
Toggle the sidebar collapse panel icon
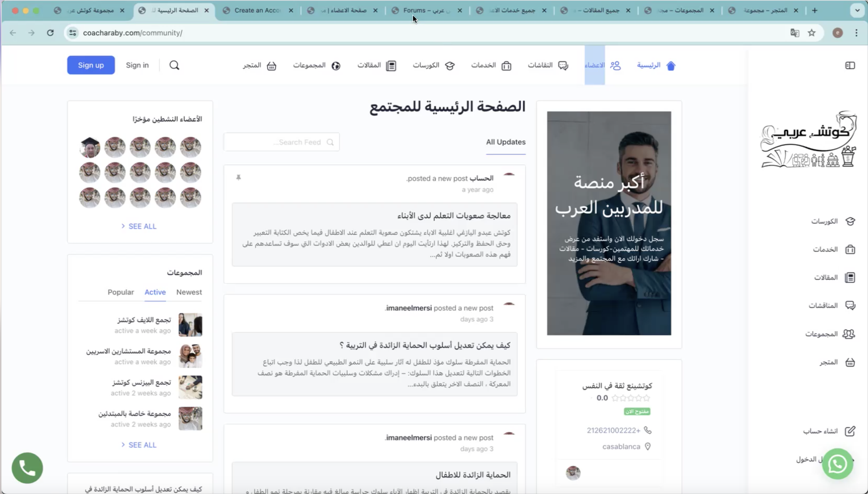[850, 65]
